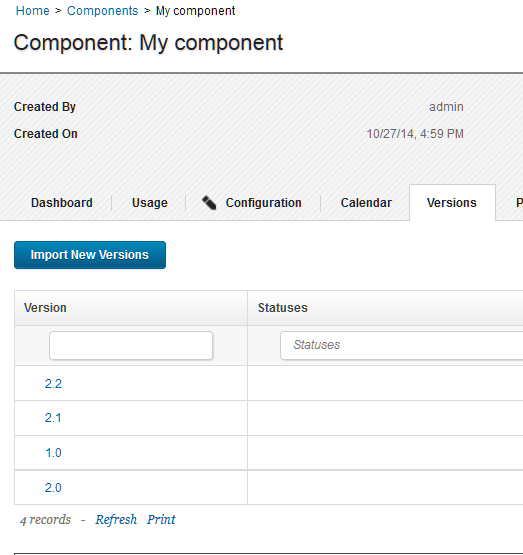Go to Home in the breadcrumb
Screen dimensions: 523x555
[x=33, y=11]
